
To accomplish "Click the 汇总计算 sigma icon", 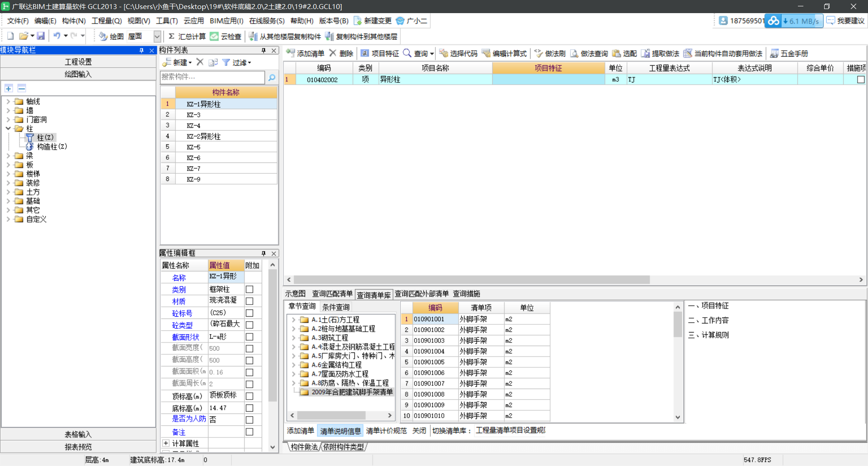I will pos(172,36).
